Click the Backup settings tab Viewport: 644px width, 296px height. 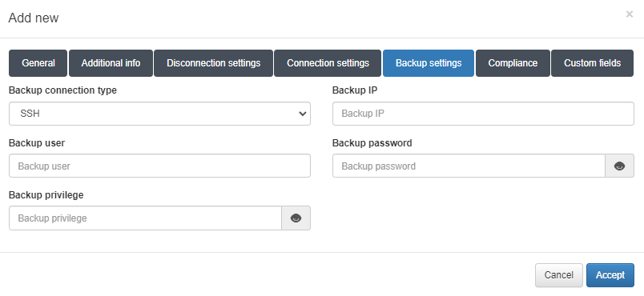tap(429, 63)
